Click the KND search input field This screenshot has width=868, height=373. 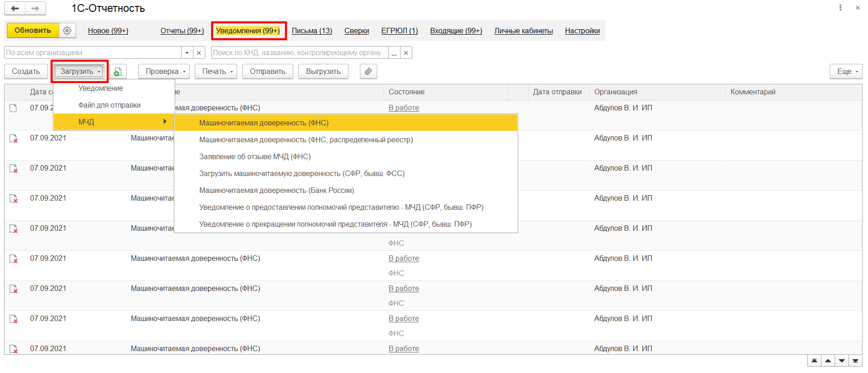coord(299,53)
